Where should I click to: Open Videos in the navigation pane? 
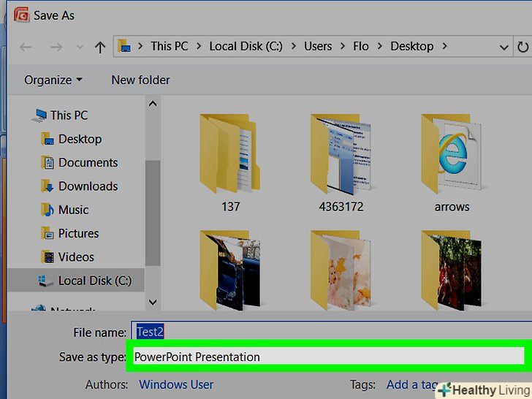pos(76,256)
